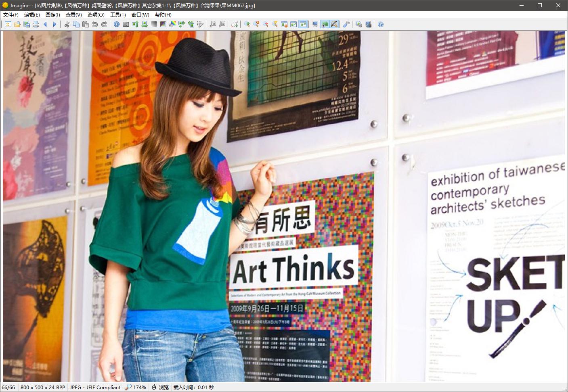This screenshot has height=392, width=568.
Task: Click the cut scissors icon
Action: pos(67,24)
